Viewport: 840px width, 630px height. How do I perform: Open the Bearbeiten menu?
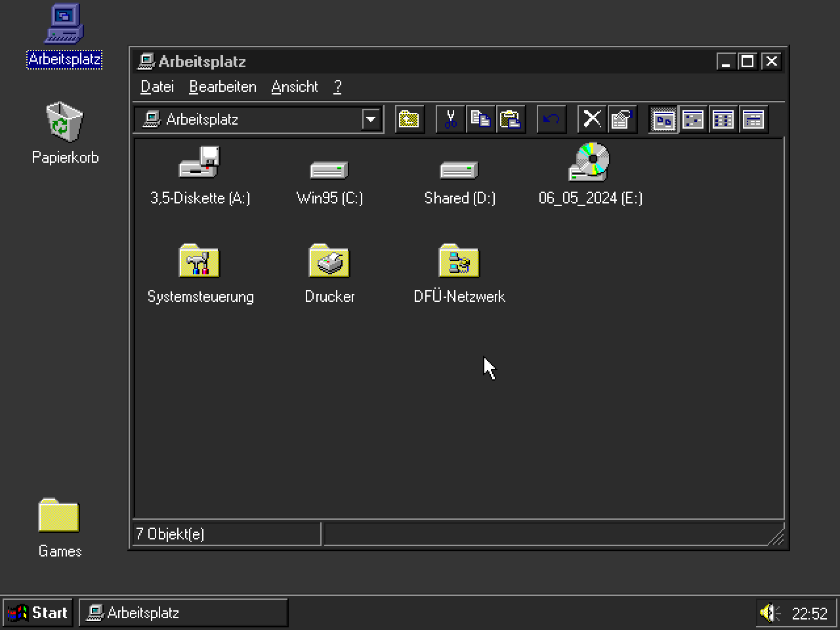(222, 87)
